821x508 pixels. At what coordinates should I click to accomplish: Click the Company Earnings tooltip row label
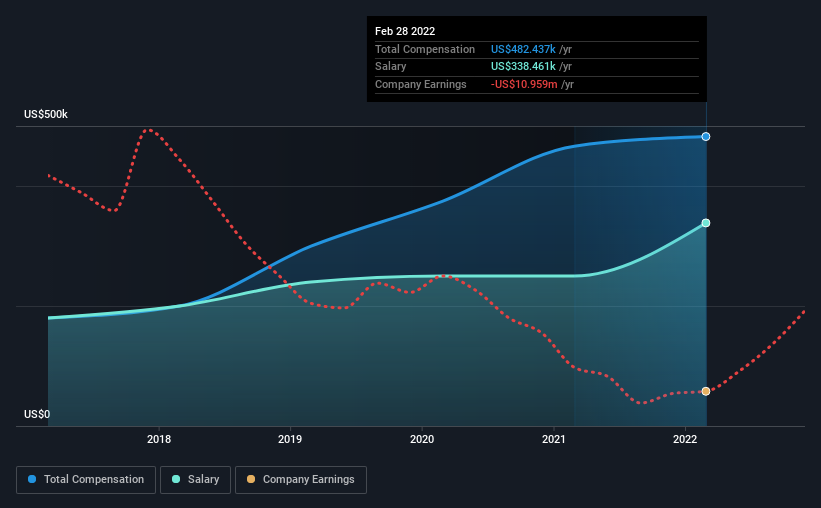pos(420,84)
